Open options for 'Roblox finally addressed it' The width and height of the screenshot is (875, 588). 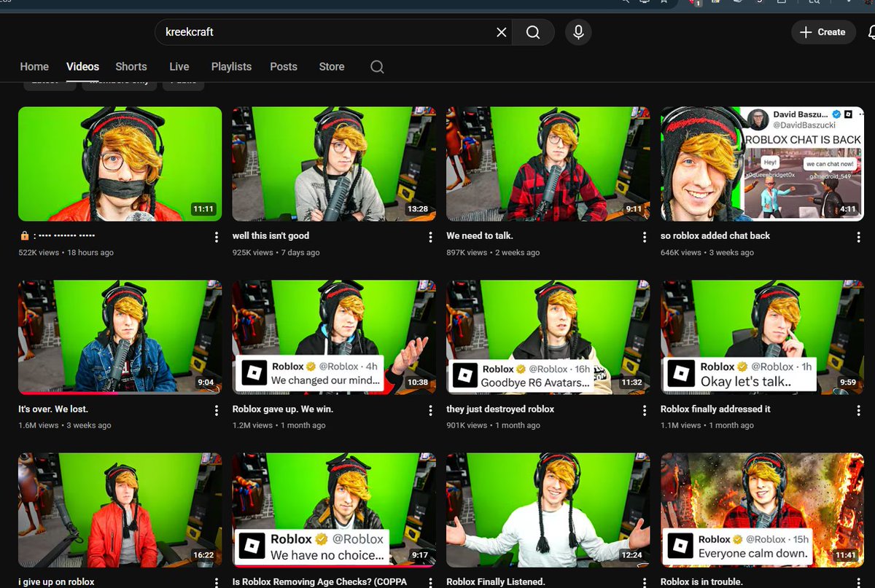tap(858, 411)
